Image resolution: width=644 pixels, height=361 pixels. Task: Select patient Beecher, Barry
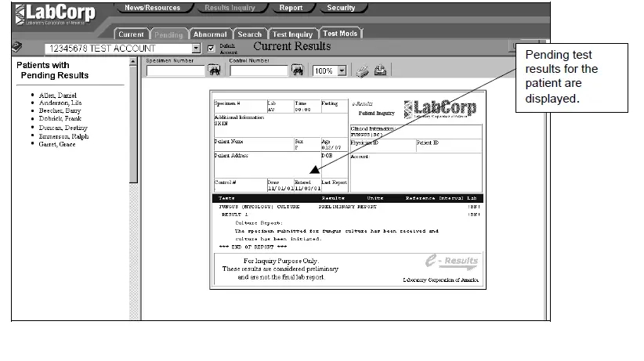(60, 110)
